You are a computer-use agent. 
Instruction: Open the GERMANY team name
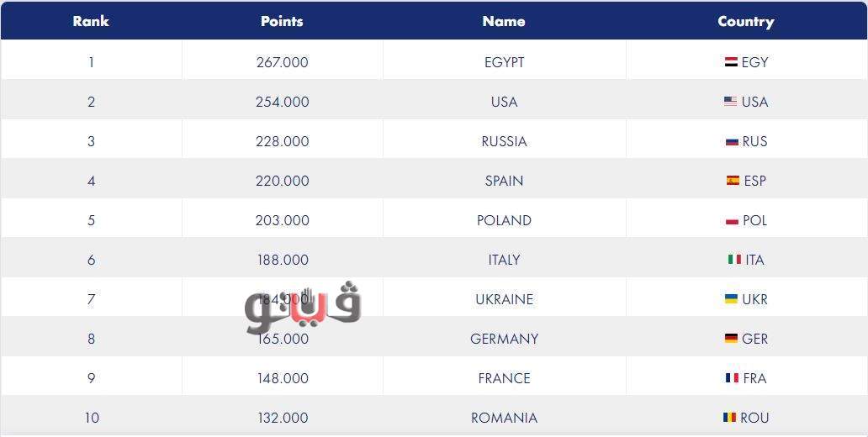(x=504, y=339)
